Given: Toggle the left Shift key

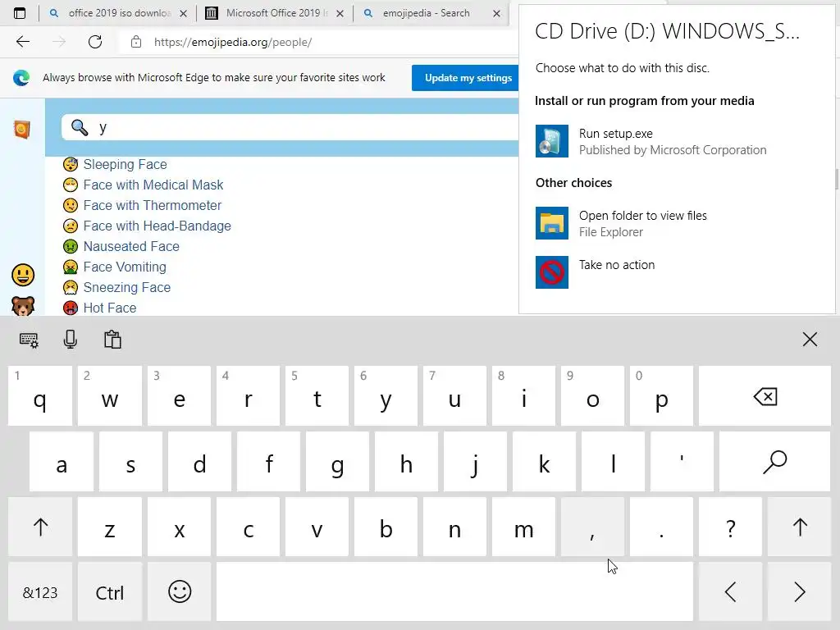Looking at the screenshot, I should (x=40, y=527).
